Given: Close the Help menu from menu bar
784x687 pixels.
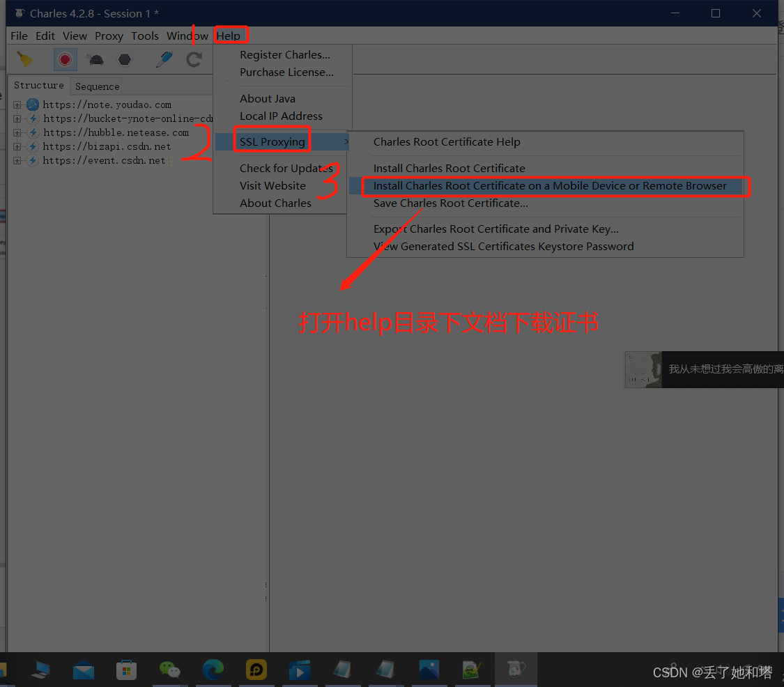Looking at the screenshot, I should click(229, 36).
